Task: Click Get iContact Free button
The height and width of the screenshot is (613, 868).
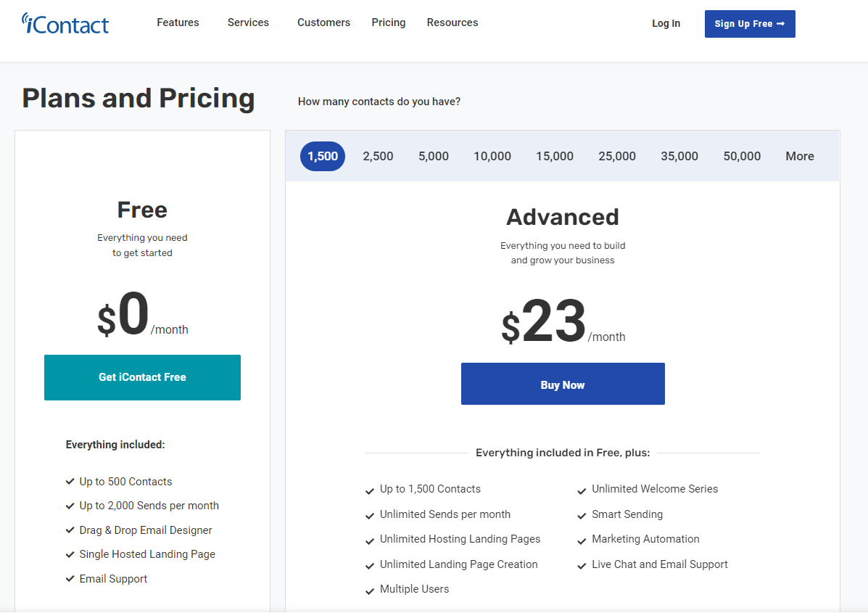Action: 142,377
